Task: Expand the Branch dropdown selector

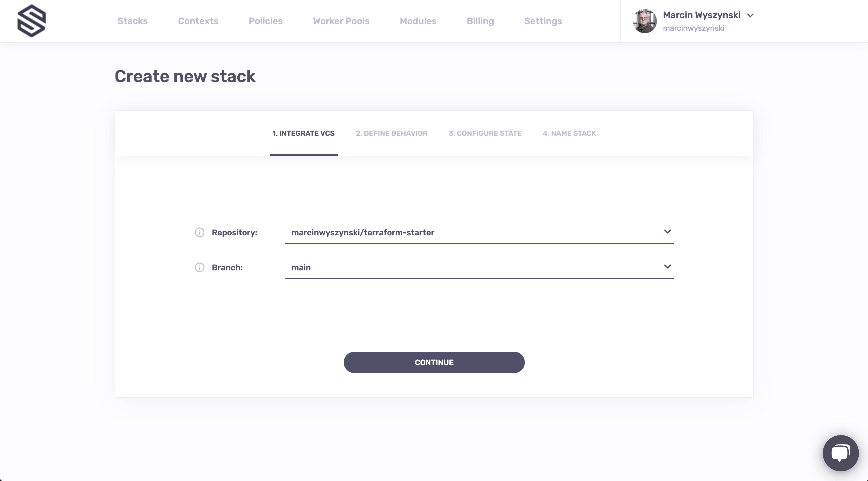Action: click(667, 267)
